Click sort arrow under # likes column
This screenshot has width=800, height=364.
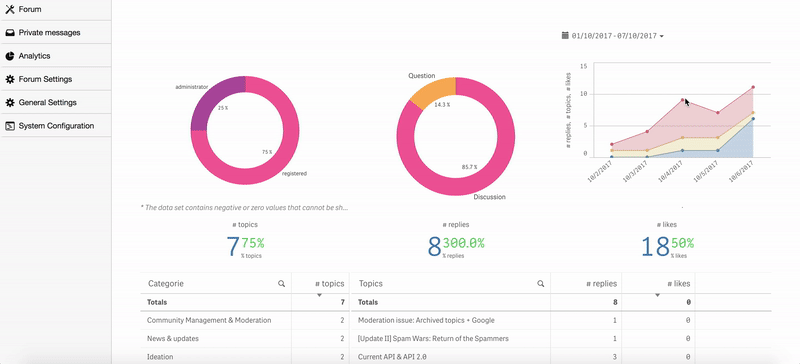point(657,296)
